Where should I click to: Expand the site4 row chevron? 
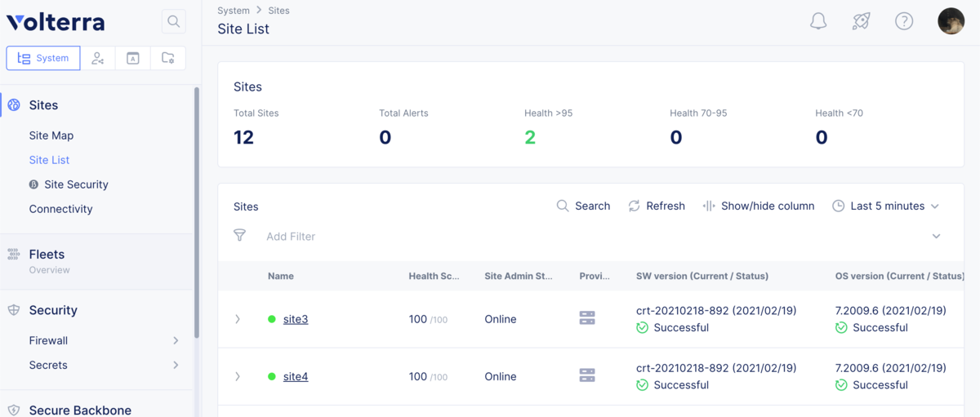point(238,376)
